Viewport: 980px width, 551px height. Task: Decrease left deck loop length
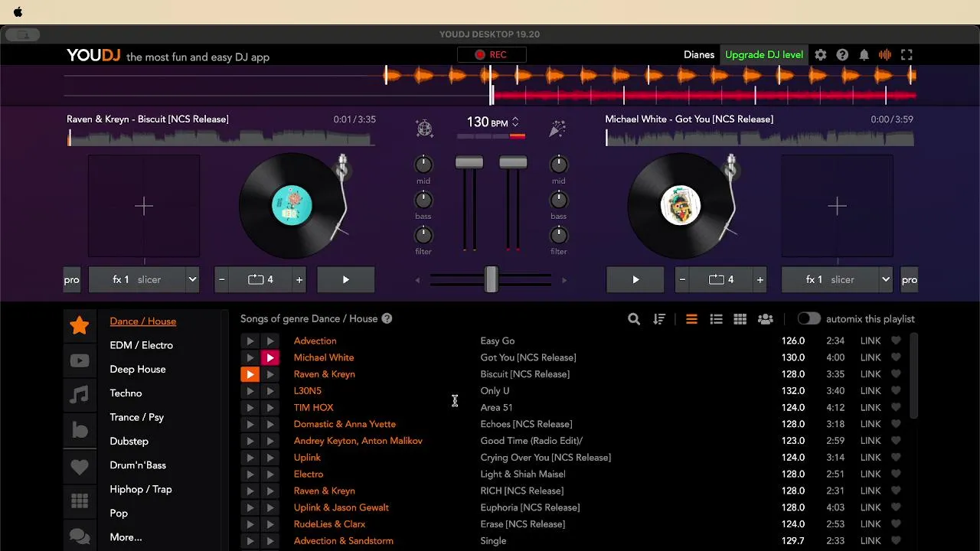pos(222,280)
